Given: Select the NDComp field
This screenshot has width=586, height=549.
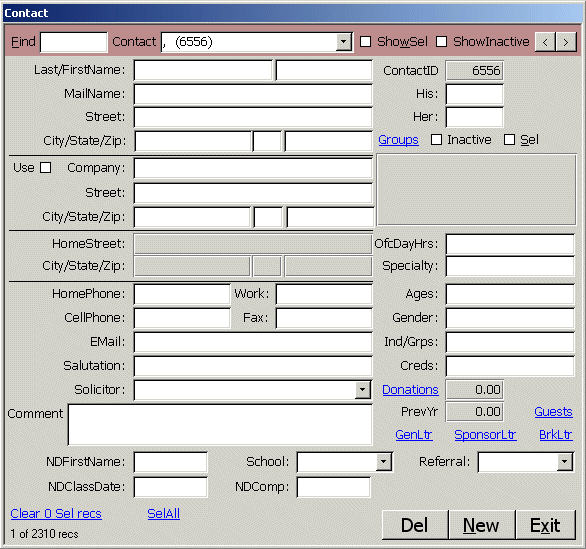Looking at the screenshot, I should click(x=334, y=487).
